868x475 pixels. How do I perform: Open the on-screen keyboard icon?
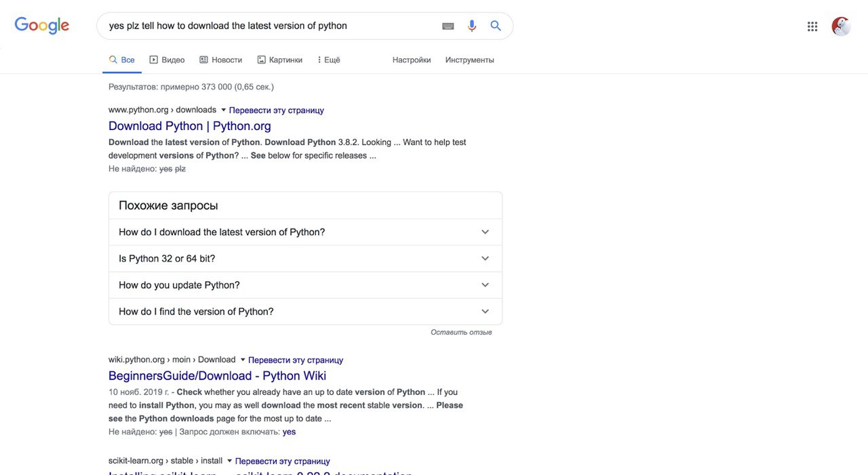click(x=448, y=26)
